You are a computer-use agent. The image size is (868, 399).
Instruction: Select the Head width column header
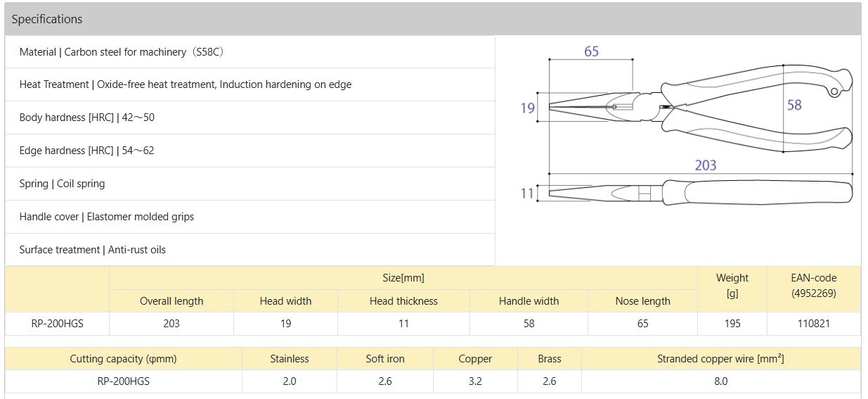click(x=285, y=301)
